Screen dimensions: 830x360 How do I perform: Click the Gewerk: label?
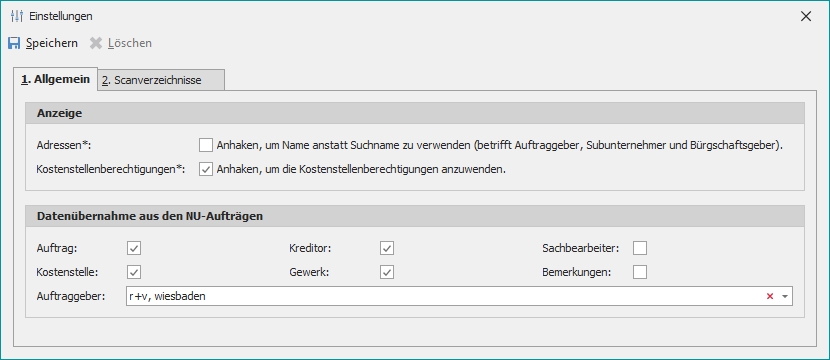coord(309,272)
